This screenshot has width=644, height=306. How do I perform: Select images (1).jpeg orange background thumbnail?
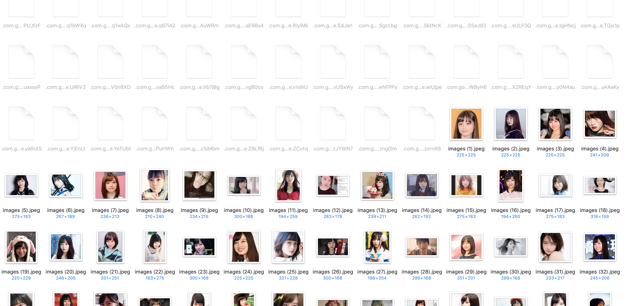coord(466,124)
